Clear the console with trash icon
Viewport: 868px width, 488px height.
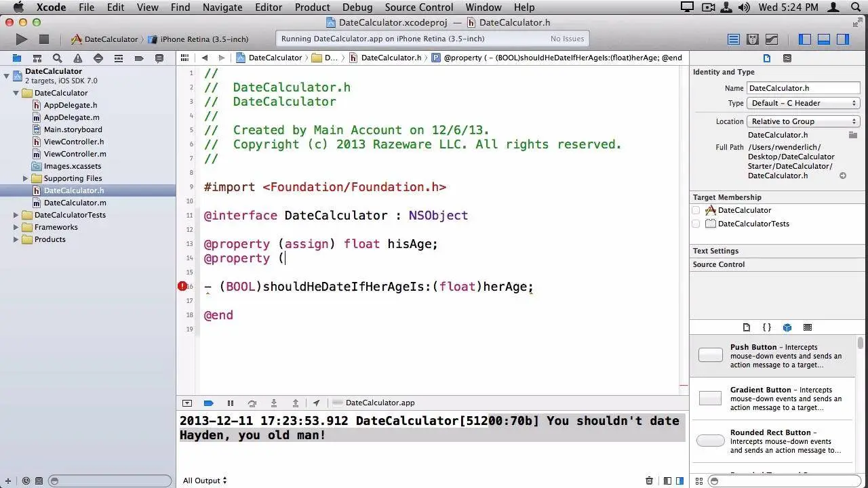pos(649,481)
